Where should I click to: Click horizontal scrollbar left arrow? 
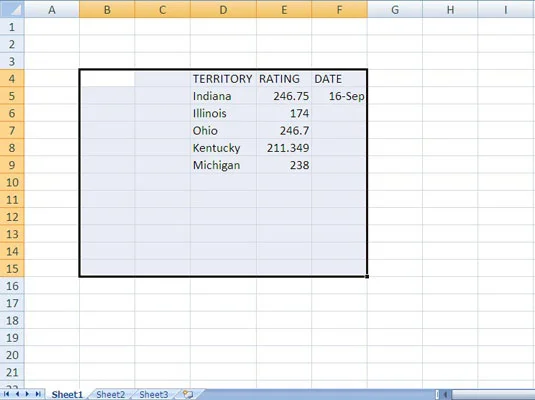[445, 395]
